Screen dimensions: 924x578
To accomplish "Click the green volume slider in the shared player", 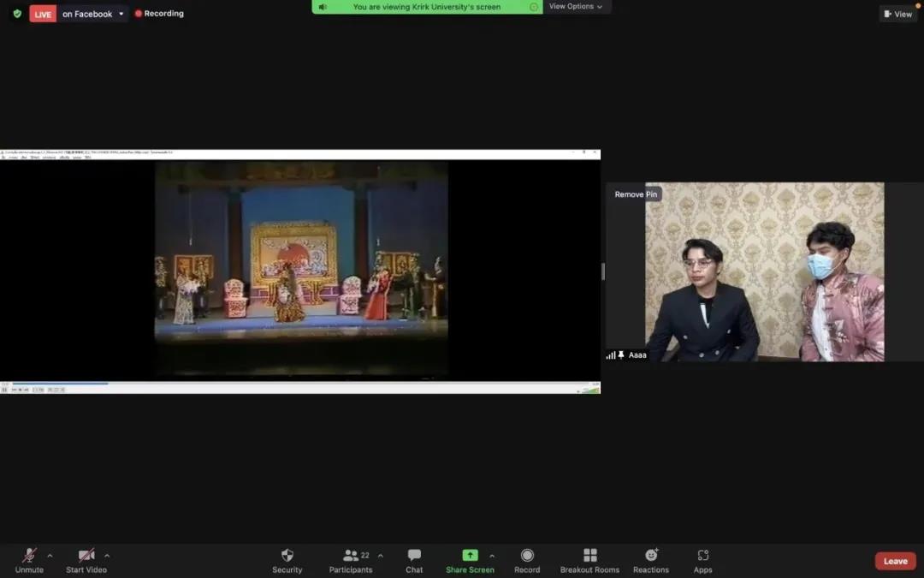I will click(589, 390).
